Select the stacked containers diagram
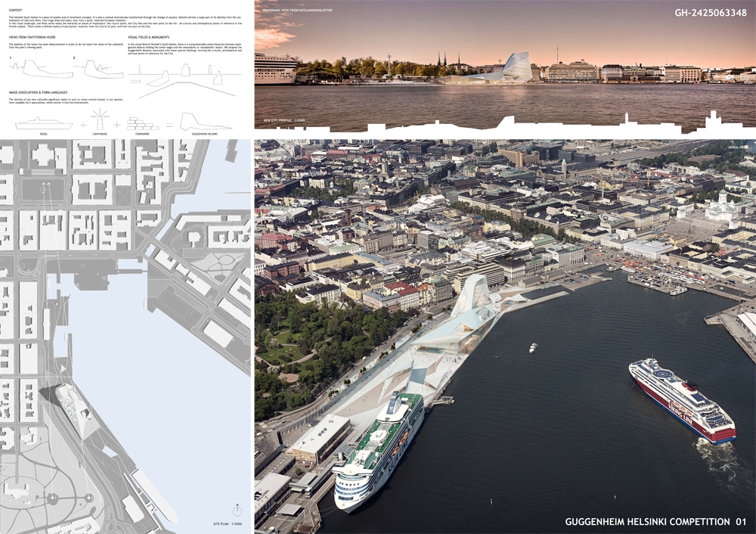 point(144,123)
